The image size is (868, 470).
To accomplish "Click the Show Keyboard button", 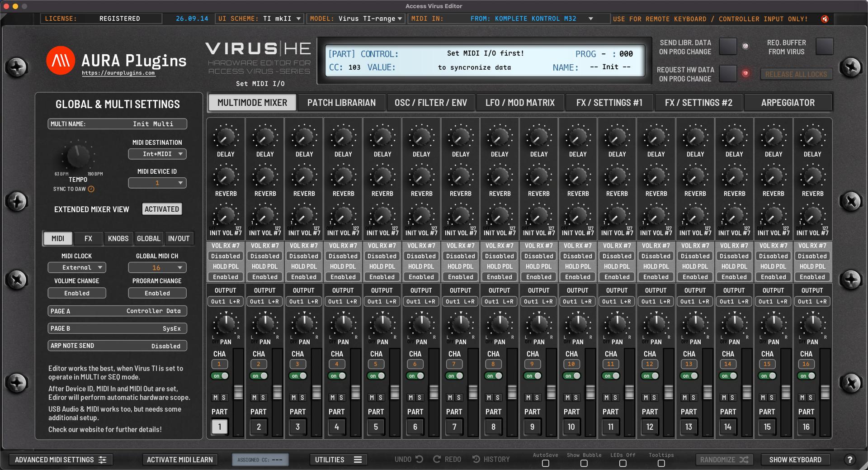I will pos(795,460).
